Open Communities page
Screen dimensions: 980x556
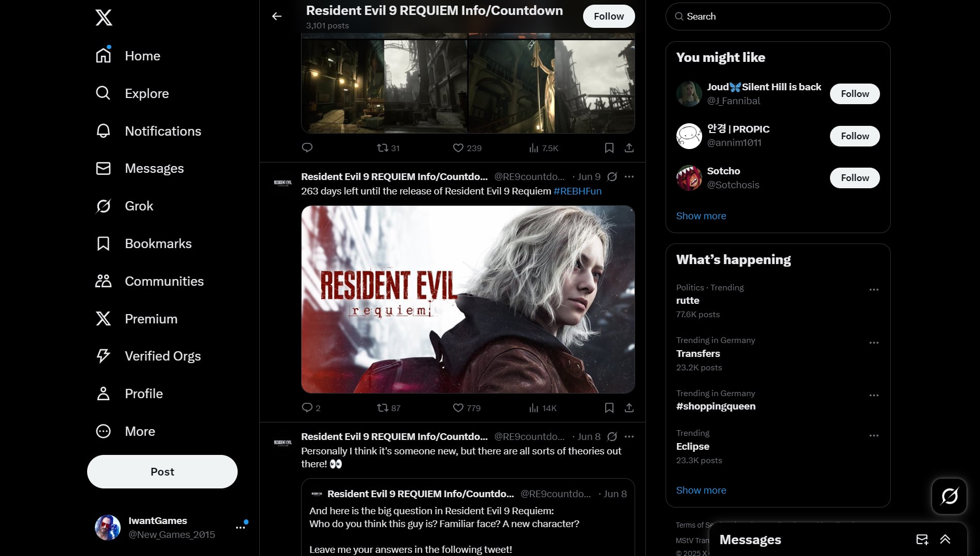pos(150,281)
